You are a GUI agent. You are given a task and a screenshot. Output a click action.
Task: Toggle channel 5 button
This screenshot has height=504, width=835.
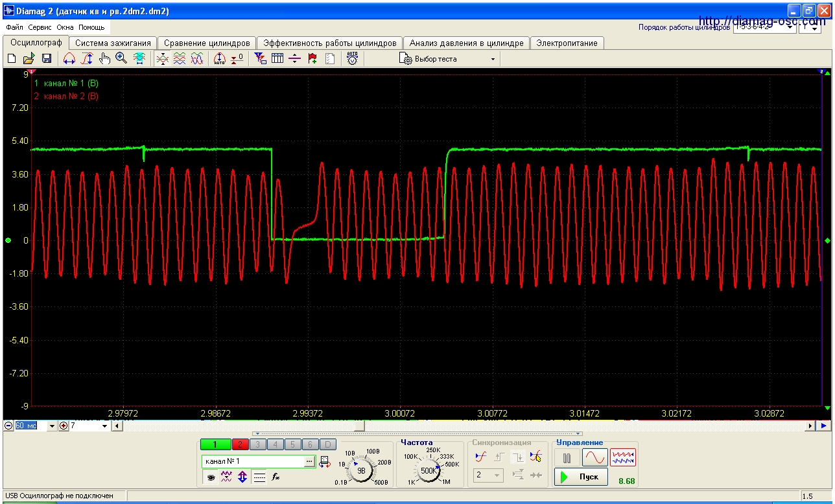[x=293, y=444]
